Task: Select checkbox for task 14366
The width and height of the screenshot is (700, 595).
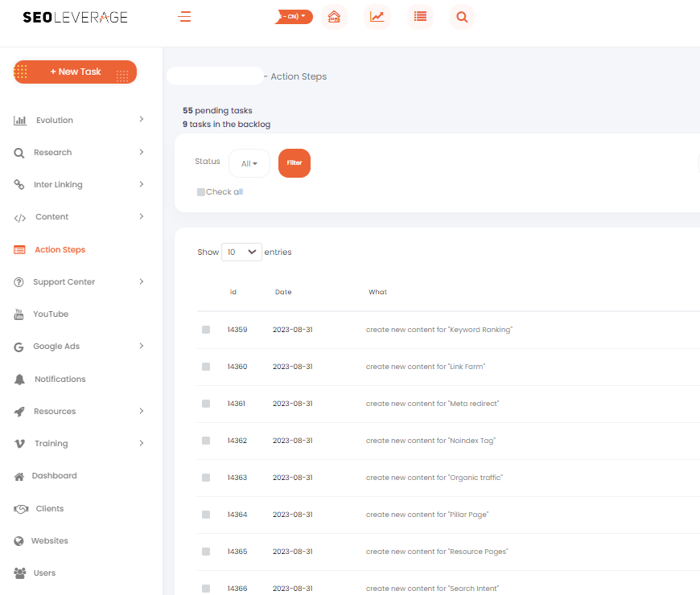Action: click(x=206, y=589)
